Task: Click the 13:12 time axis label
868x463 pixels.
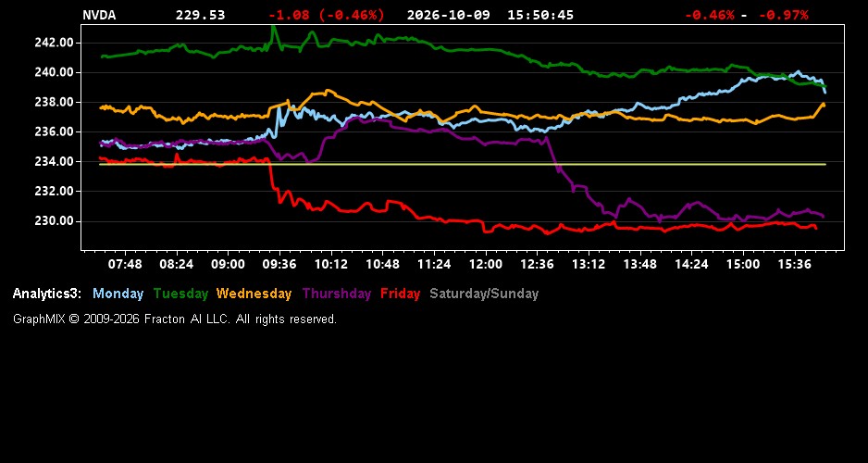Action: point(589,265)
